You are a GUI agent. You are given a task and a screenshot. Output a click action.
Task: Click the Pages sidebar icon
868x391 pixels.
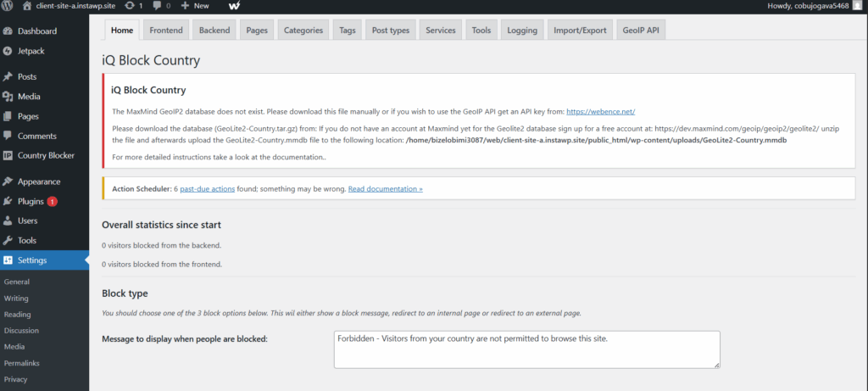click(8, 116)
